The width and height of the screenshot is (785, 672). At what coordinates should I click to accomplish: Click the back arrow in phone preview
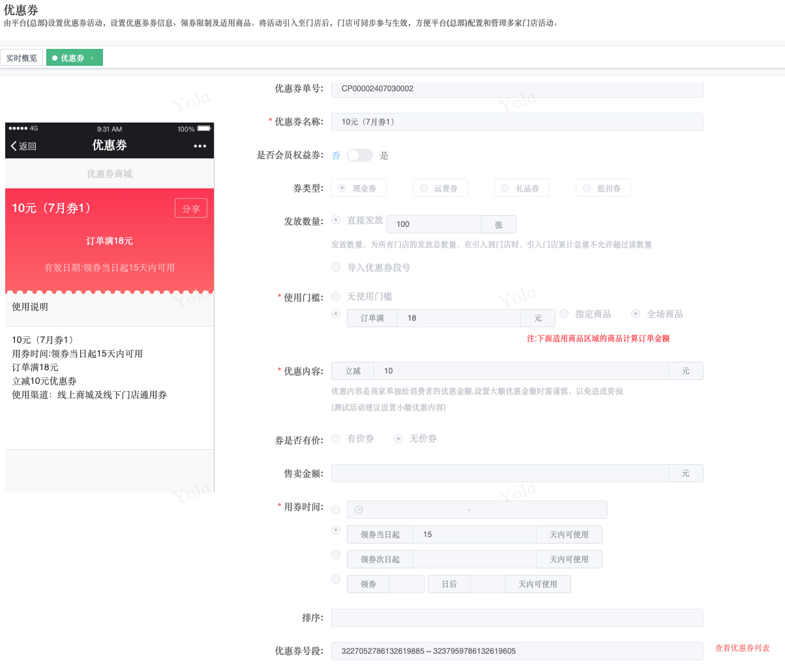(14, 146)
